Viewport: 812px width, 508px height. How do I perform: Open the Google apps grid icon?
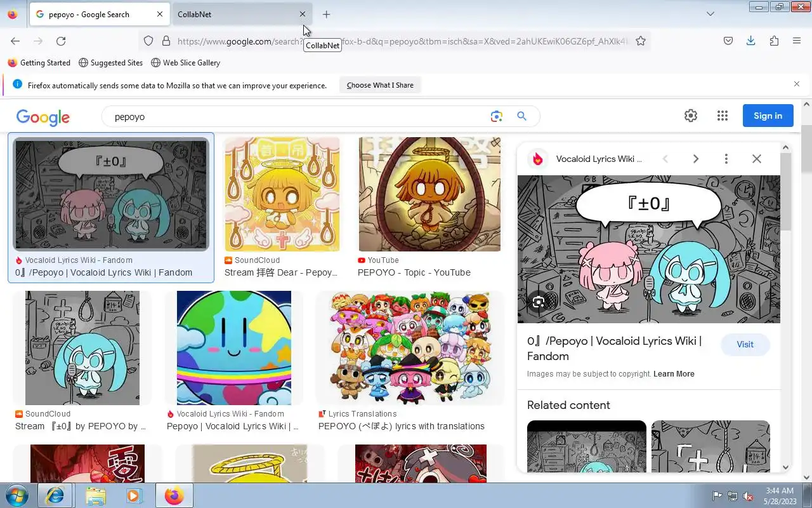coord(722,116)
